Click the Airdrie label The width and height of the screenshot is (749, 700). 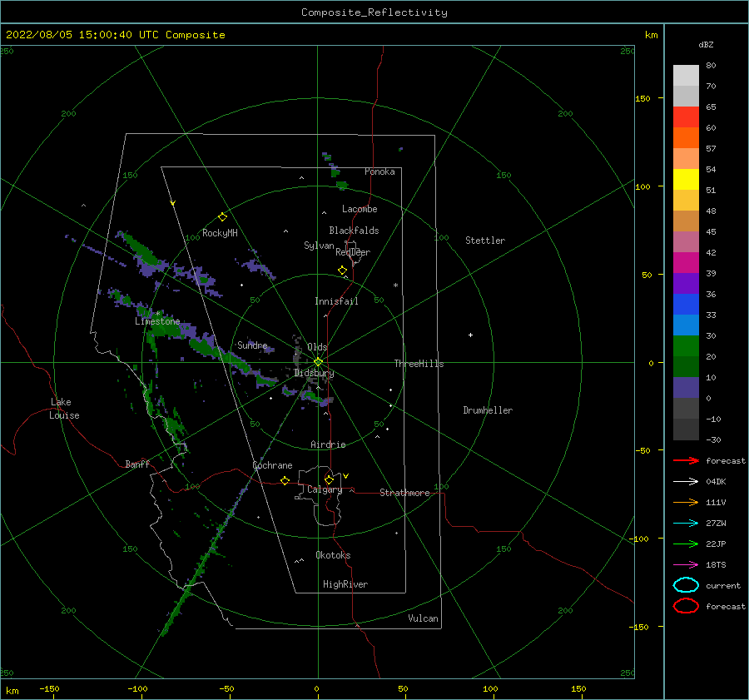pos(328,444)
